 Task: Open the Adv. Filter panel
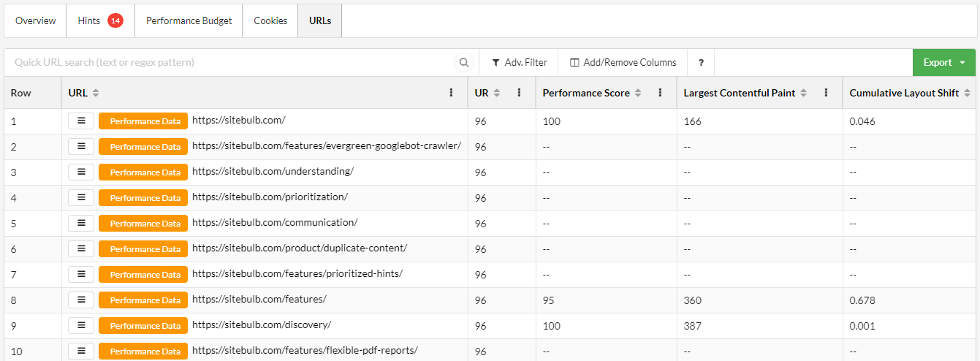click(519, 63)
